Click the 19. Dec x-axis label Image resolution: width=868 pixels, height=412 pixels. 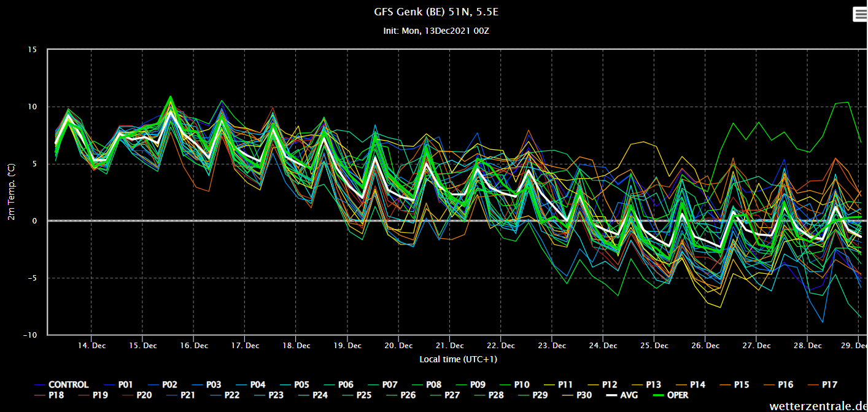(x=347, y=346)
